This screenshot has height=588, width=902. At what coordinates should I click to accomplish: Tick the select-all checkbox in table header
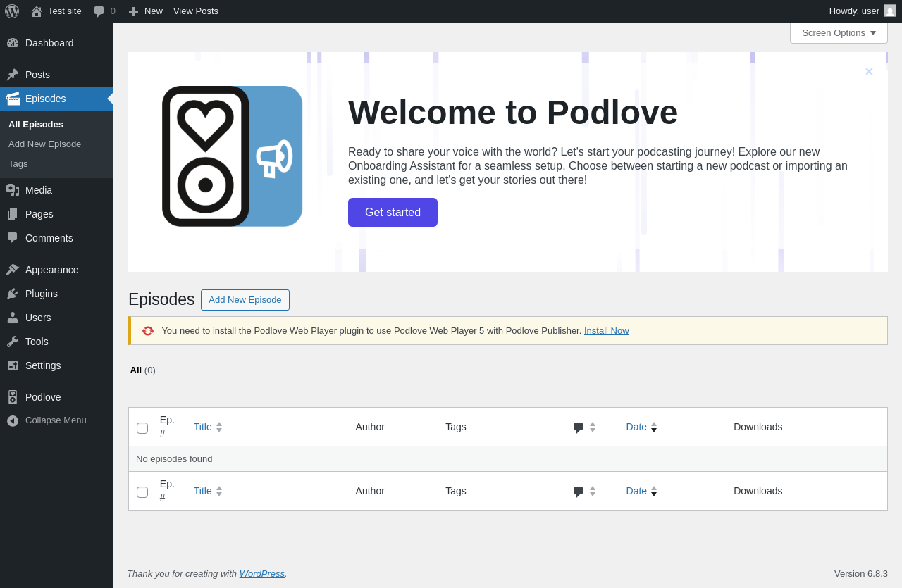(142, 428)
